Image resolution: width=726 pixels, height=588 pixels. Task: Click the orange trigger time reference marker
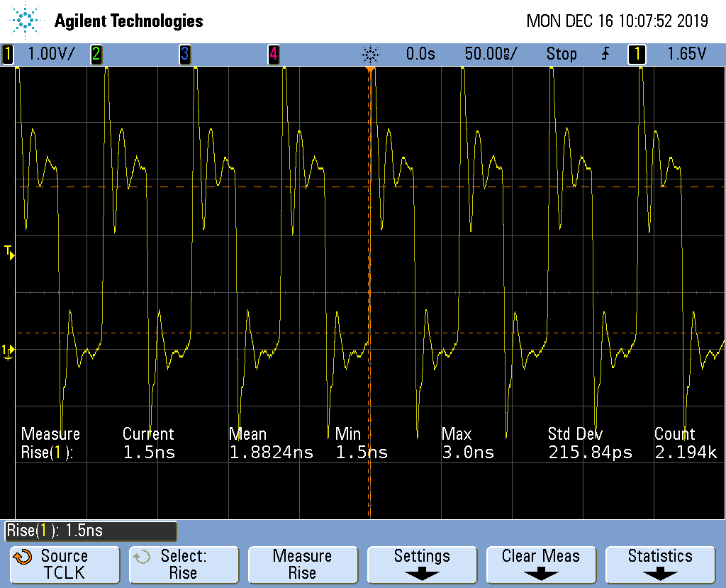point(369,70)
